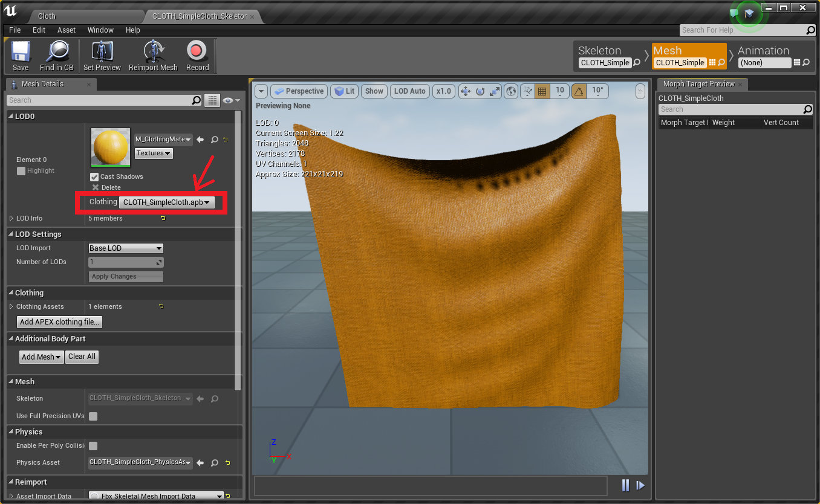
Task: Open the grid snap value 10 dropdown
Action: tap(560, 91)
